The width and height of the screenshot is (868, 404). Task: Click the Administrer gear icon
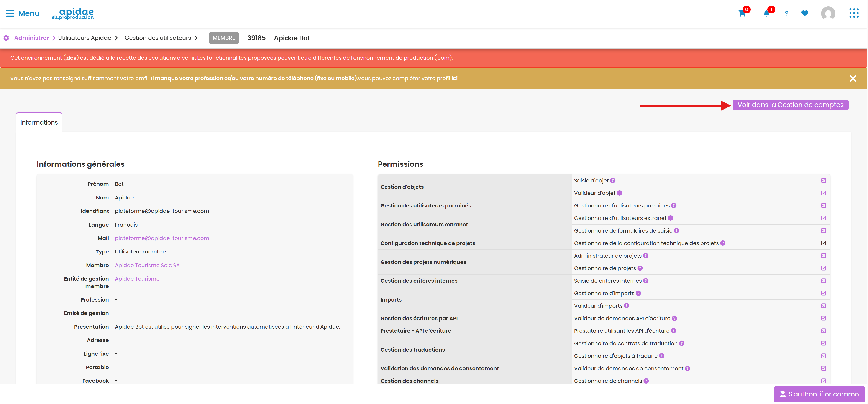[6, 38]
